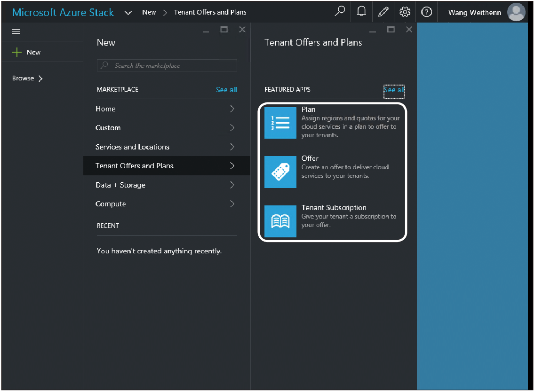Click the help question mark icon
This screenshot has width=535, height=392.
pyautogui.click(x=426, y=12)
